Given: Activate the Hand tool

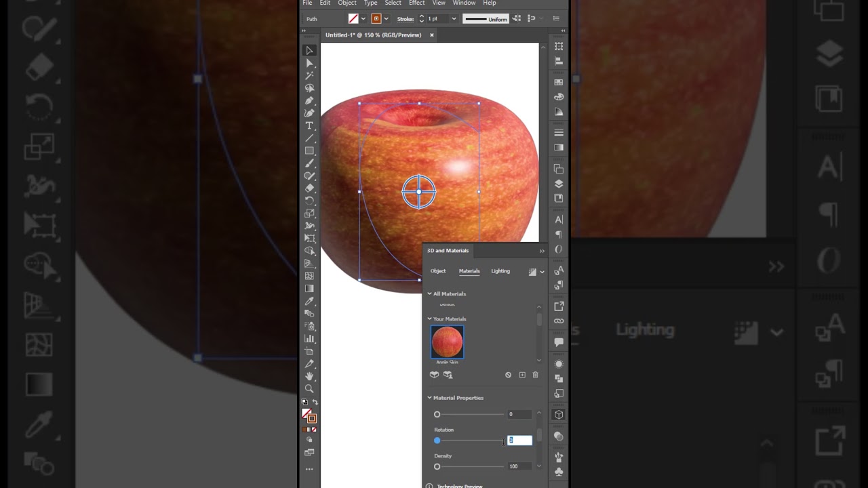Looking at the screenshot, I should (309, 376).
